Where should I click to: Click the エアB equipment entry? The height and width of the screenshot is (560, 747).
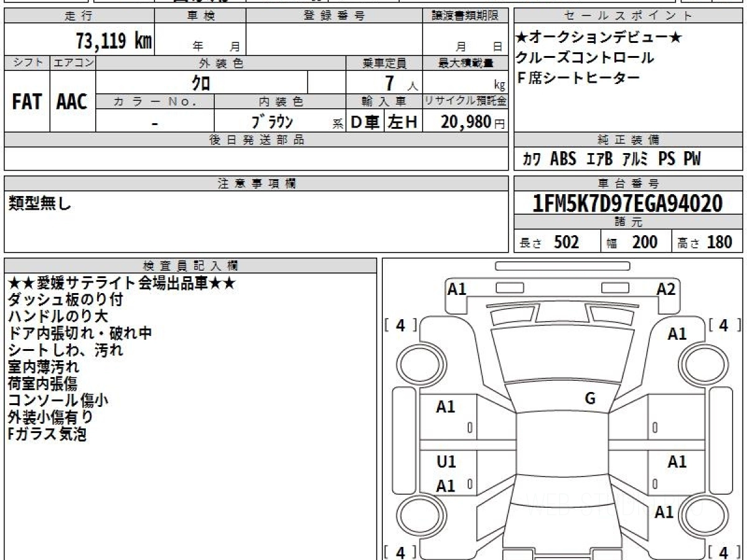(600, 159)
